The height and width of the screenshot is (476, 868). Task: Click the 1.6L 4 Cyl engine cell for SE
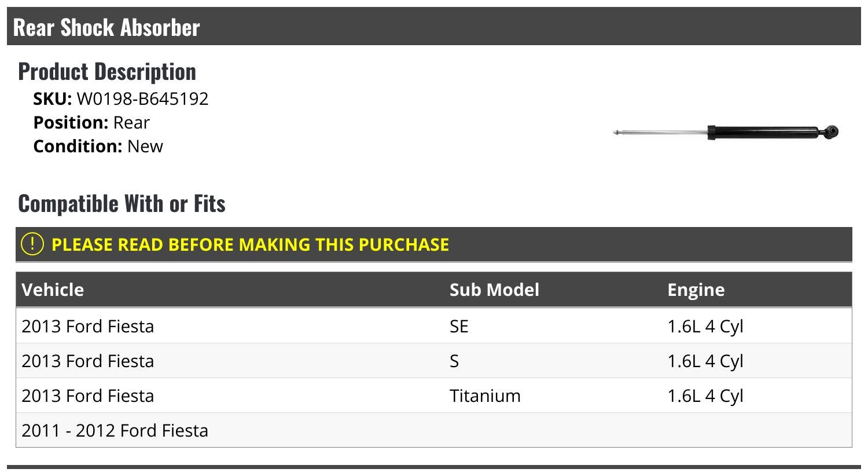(x=705, y=326)
